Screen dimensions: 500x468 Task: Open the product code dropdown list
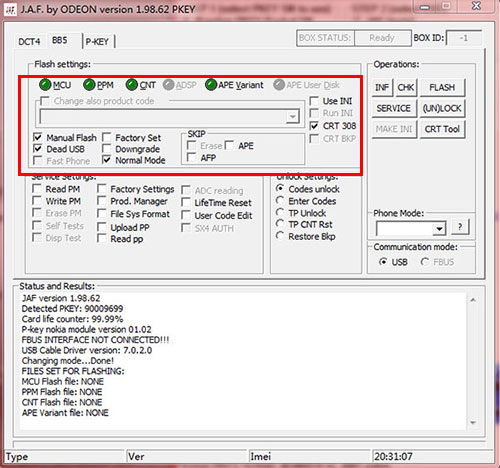(293, 117)
